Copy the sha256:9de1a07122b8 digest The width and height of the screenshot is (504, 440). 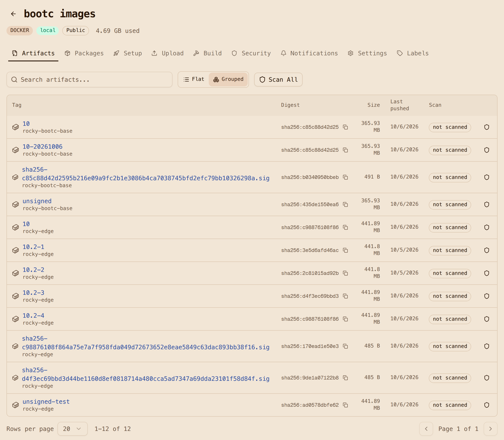[345, 378]
